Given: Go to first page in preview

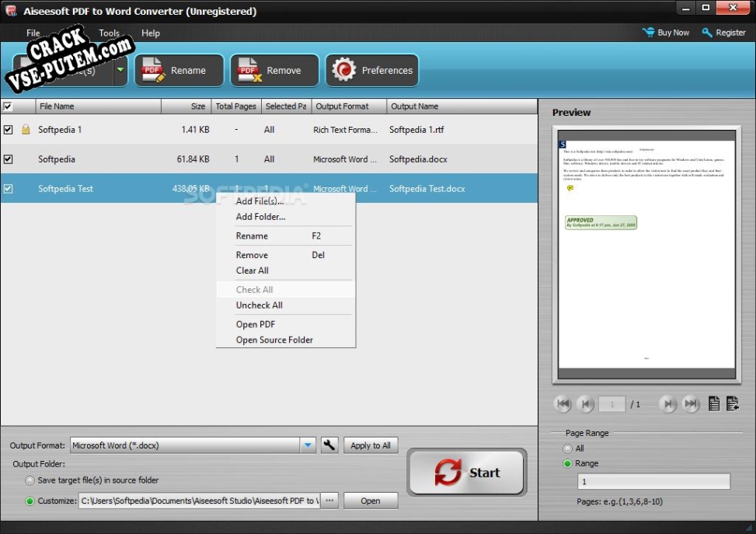Looking at the screenshot, I should [563, 404].
